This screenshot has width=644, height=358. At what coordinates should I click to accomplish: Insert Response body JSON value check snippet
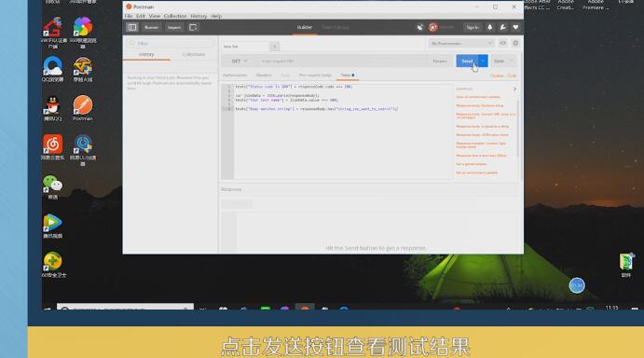(x=482, y=135)
